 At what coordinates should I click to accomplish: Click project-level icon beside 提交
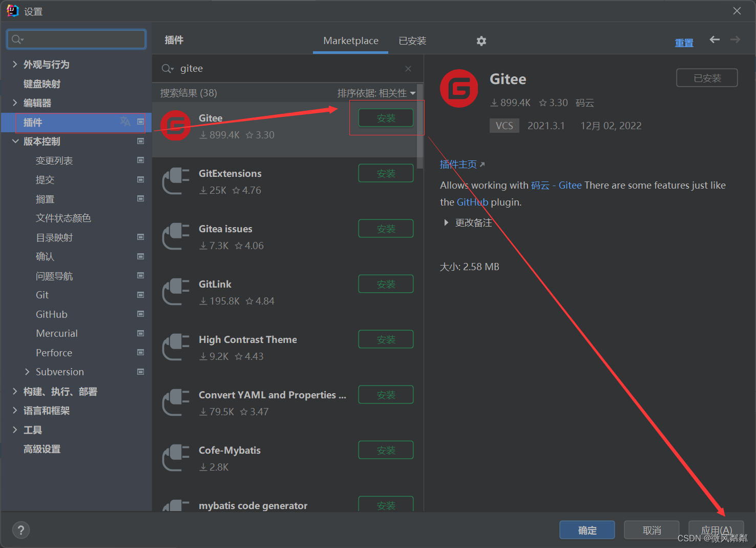pos(141,179)
